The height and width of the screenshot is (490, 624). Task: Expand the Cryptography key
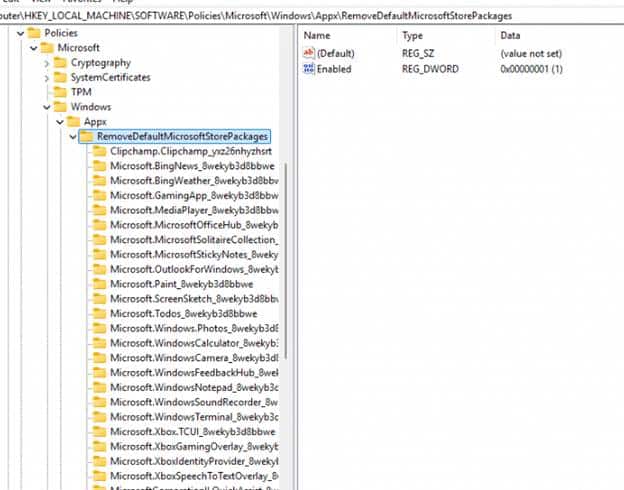(47, 63)
